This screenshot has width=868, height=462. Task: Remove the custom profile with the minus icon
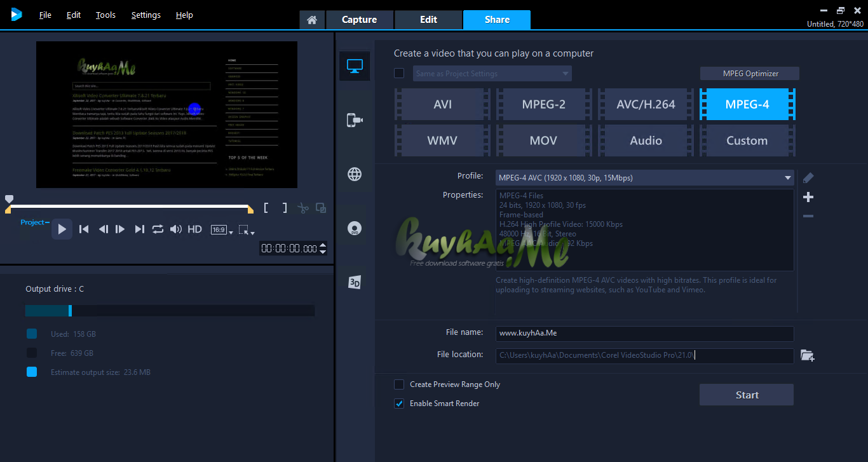808,216
